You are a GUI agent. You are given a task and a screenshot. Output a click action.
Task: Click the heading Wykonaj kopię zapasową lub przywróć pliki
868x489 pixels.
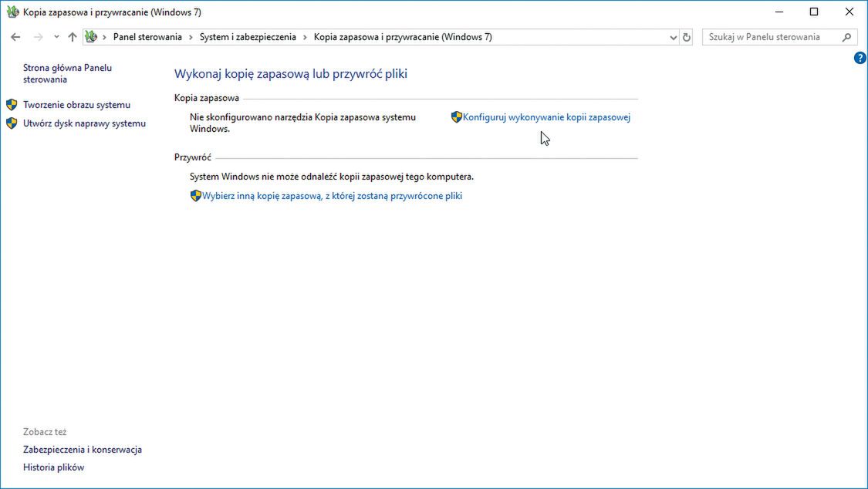point(291,74)
